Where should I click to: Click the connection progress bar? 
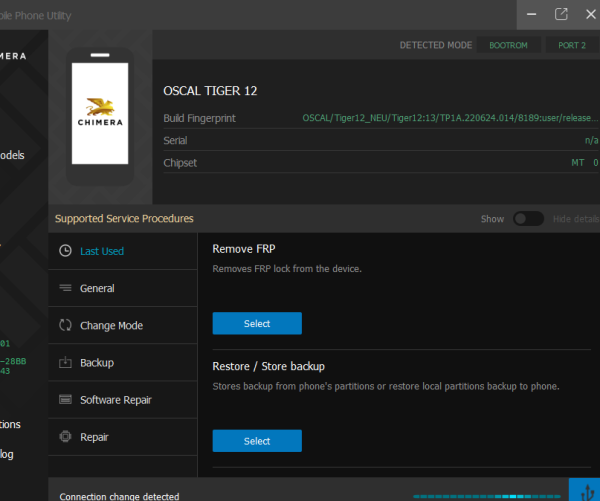[487, 496]
